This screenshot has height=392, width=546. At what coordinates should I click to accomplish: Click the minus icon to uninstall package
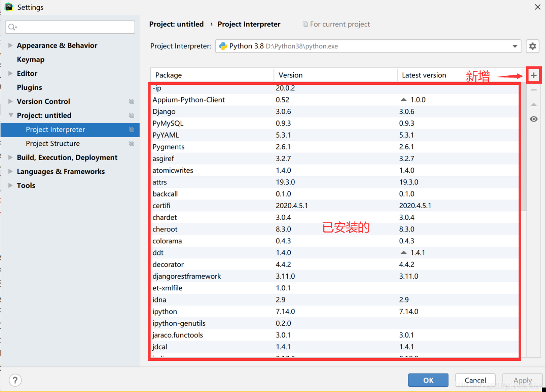point(534,90)
